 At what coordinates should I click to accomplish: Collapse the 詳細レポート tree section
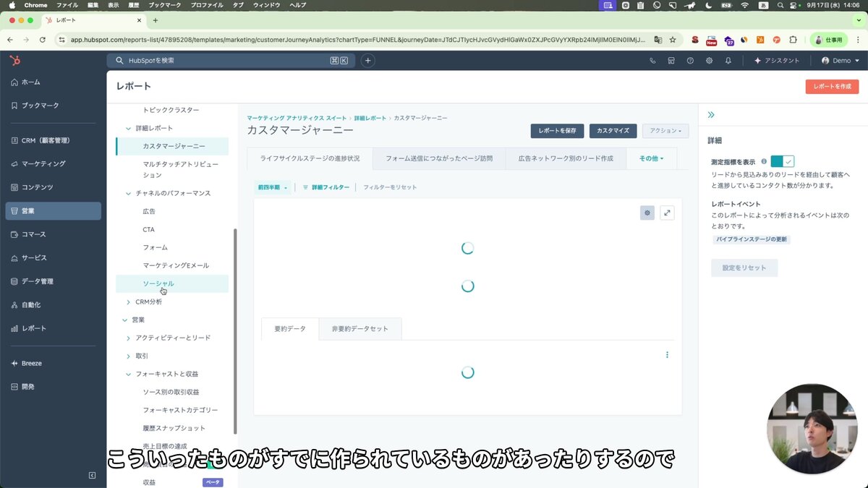tap(127, 127)
